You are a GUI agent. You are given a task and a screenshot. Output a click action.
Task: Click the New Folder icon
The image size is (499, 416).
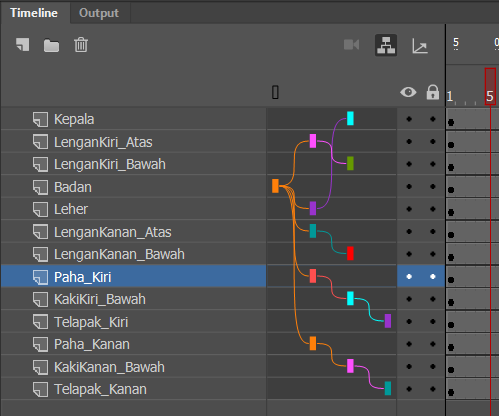coord(51,45)
